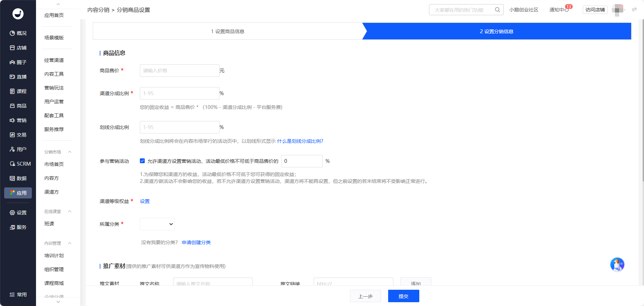
Task: Open 圈子 from the sidebar
Action: pos(18,62)
